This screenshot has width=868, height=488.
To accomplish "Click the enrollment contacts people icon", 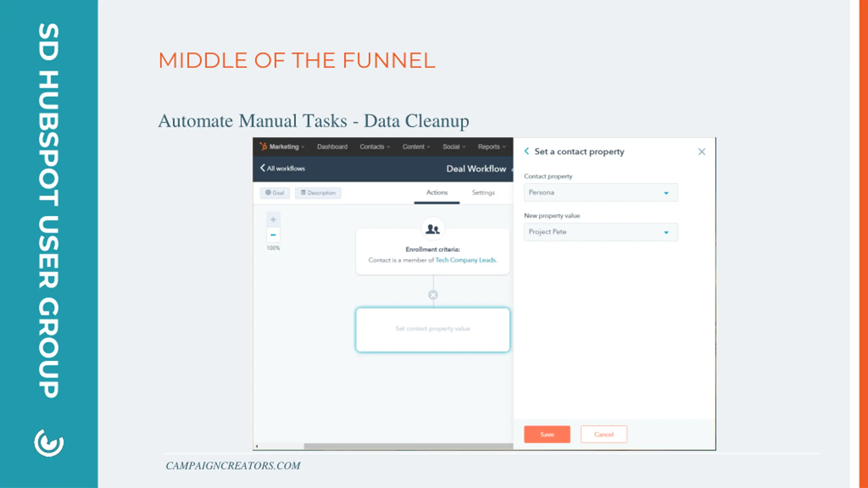I will [x=433, y=229].
